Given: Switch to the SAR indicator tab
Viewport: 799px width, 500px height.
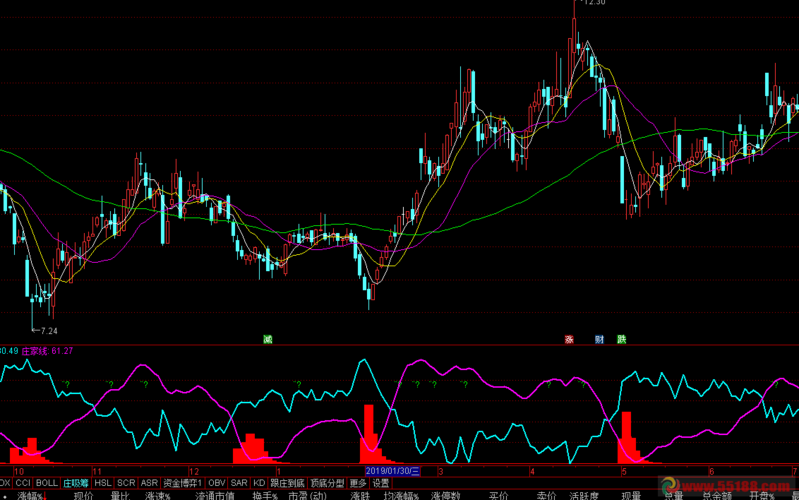Looking at the screenshot, I should pos(239,482).
